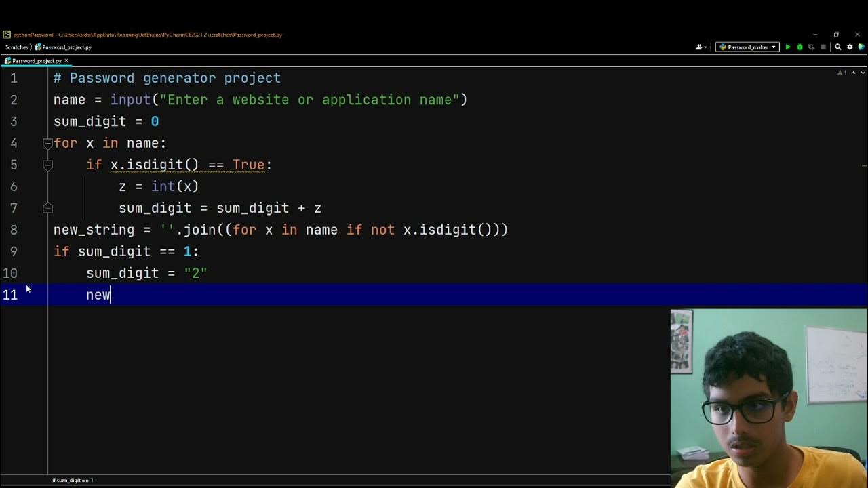Viewport: 868px width, 488px height.
Task: Click the string "2" on line 10
Action: 195,273
